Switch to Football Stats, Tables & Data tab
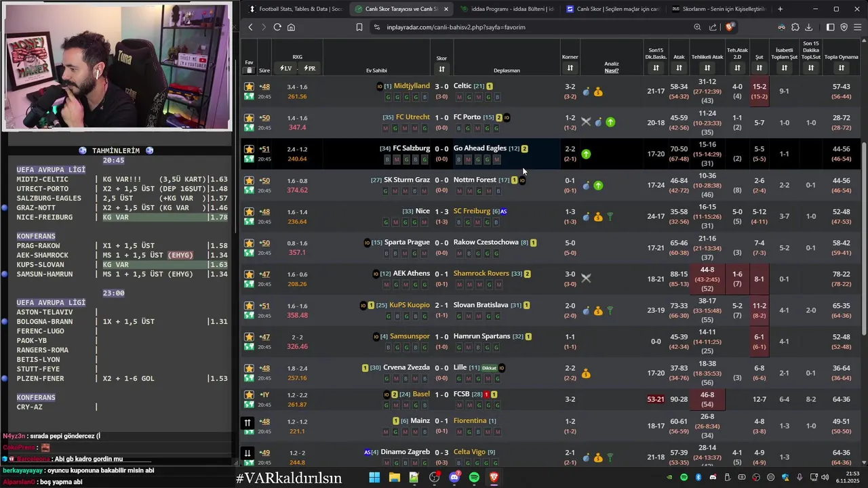The width and height of the screenshot is (868, 488). point(294,9)
